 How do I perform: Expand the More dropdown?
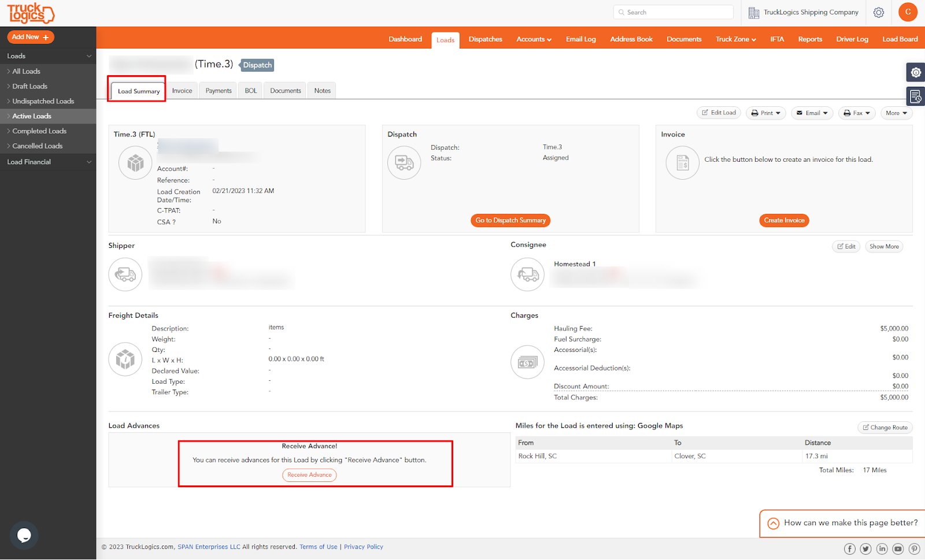pos(896,113)
